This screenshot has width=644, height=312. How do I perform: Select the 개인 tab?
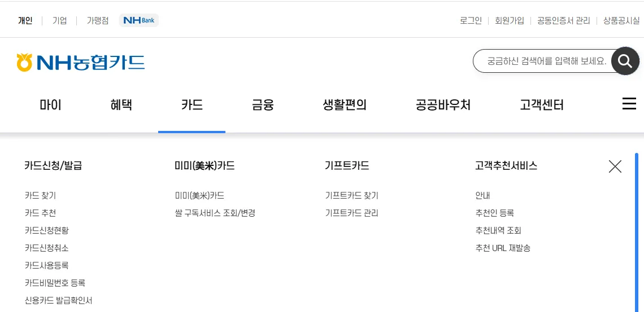tap(25, 20)
